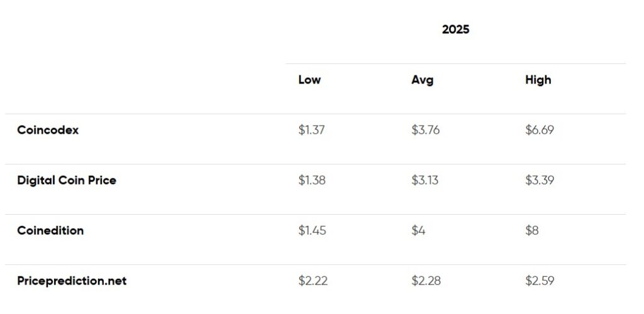Click Coincodex average value $3.76
Viewport: 644px width, 314px height.
point(425,130)
